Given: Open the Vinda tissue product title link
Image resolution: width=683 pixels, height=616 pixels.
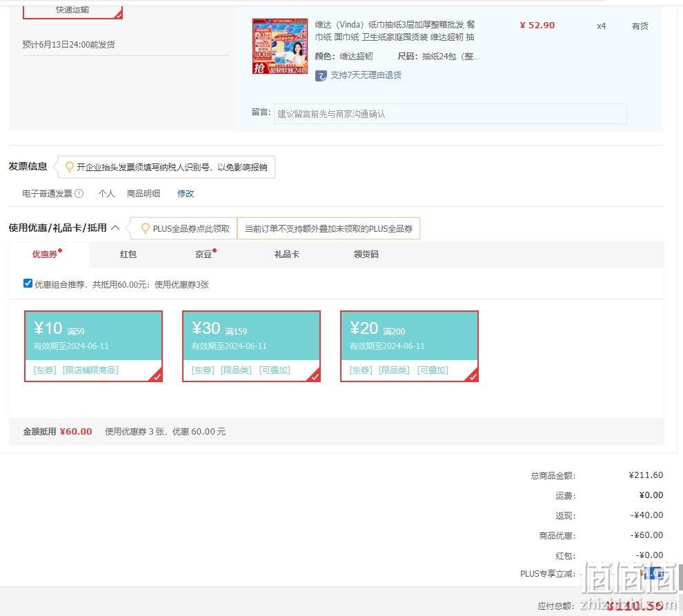Looking at the screenshot, I should click(395, 30).
